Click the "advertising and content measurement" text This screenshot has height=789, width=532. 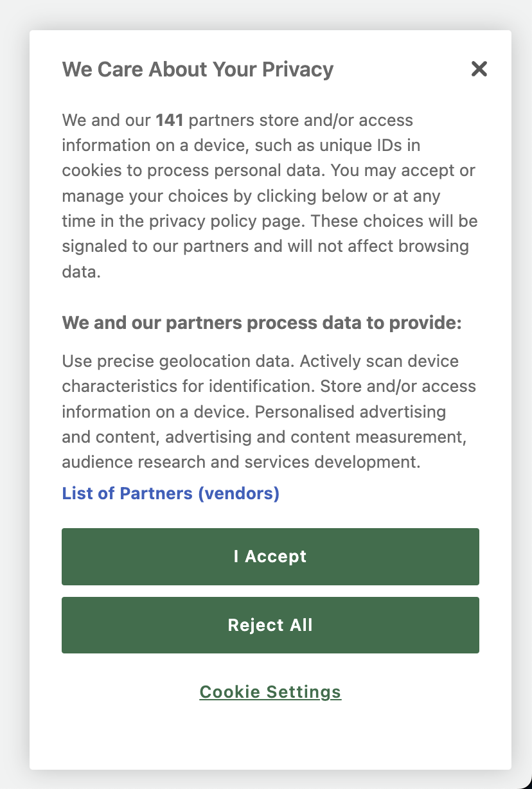(x=315, y=437)
